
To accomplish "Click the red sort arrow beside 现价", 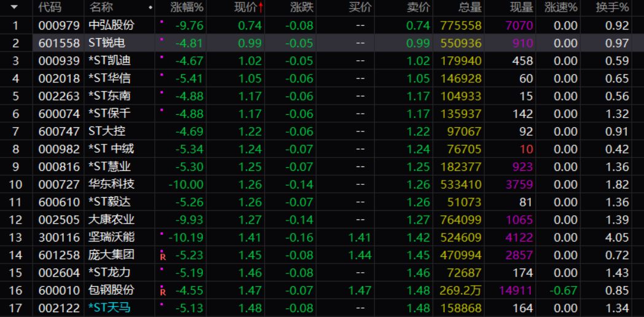I will click(261, 7).
